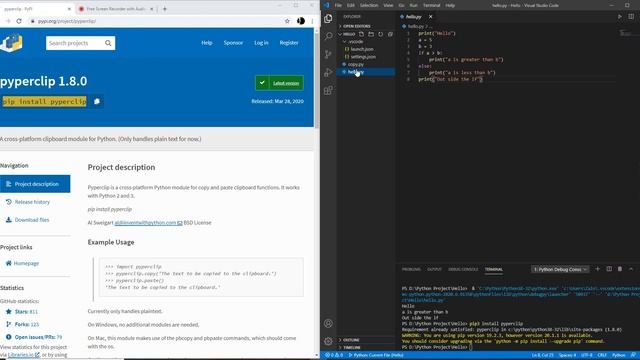Click the magnifier icon in PyPI search box
Screen dimensions: 640x360
108,43
